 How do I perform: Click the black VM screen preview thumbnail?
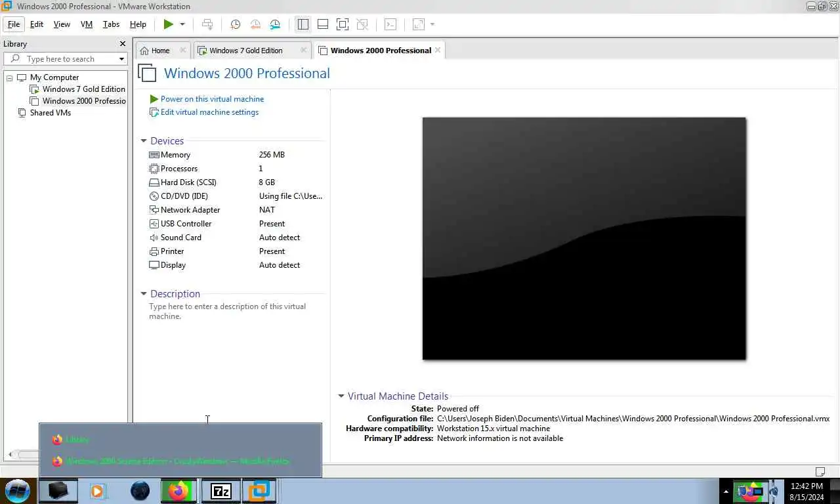tap(584, 239)
